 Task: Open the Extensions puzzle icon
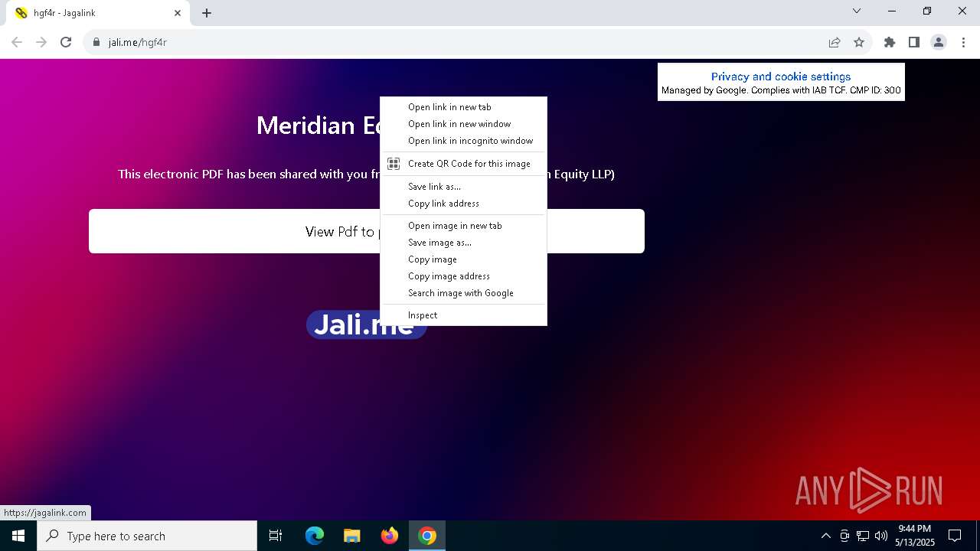[x=890, y=42]
